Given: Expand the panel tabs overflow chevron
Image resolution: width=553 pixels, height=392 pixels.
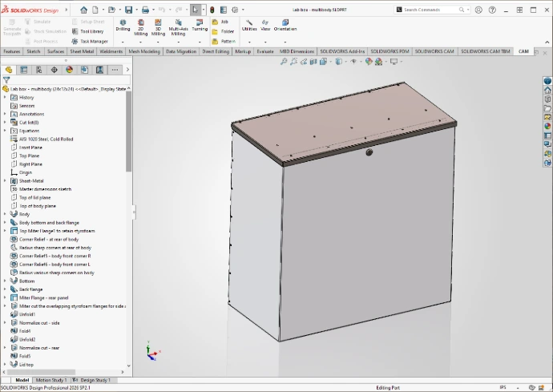Looking at the screenshot, I should pos(127,70).
